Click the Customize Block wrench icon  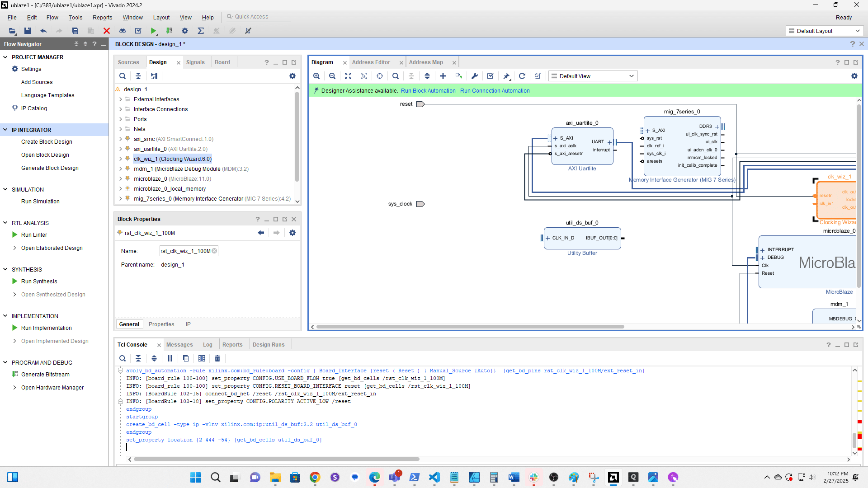(x=475, y=76)
